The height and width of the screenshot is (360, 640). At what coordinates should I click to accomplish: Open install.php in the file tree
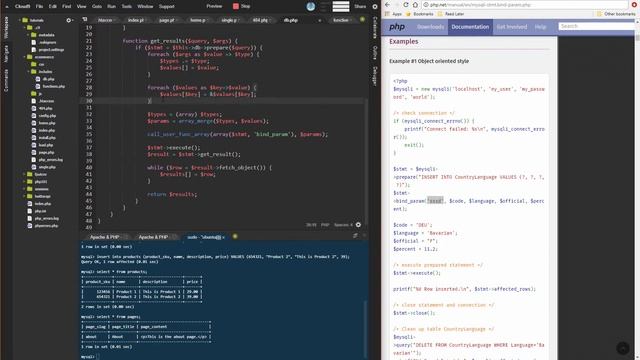pyautogui.click(x=47, y=138)
